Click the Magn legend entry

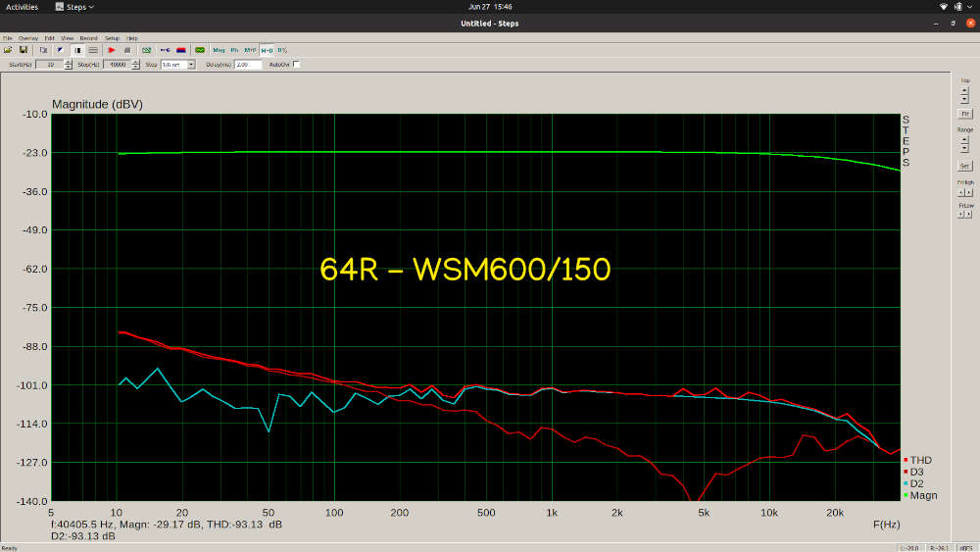920,496
